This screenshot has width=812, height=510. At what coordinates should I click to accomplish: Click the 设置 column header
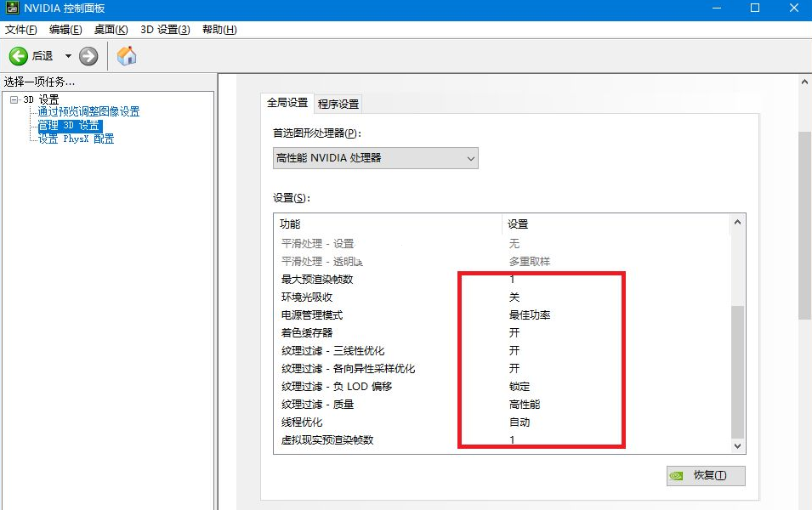point(616,224)
